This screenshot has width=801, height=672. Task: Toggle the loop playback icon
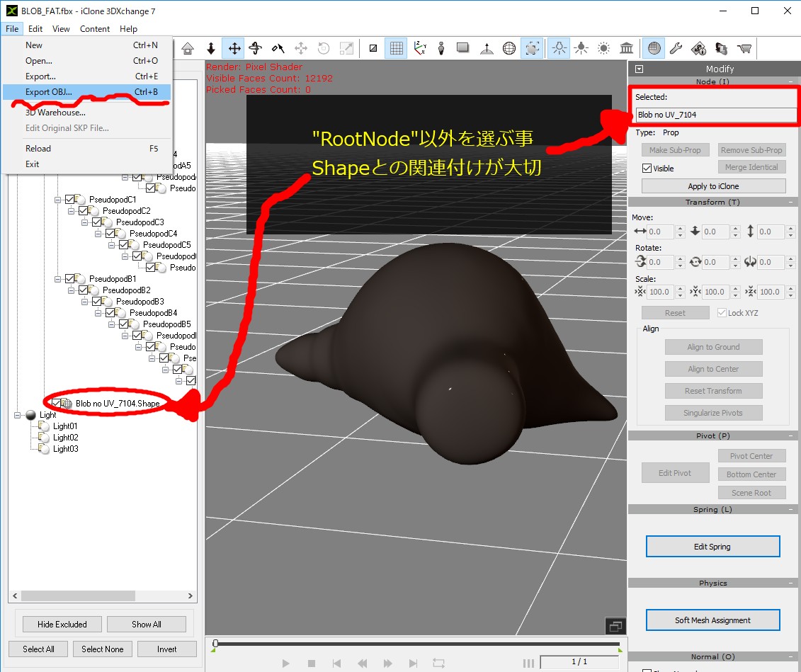pyautogui.click(x=438, y=664)
